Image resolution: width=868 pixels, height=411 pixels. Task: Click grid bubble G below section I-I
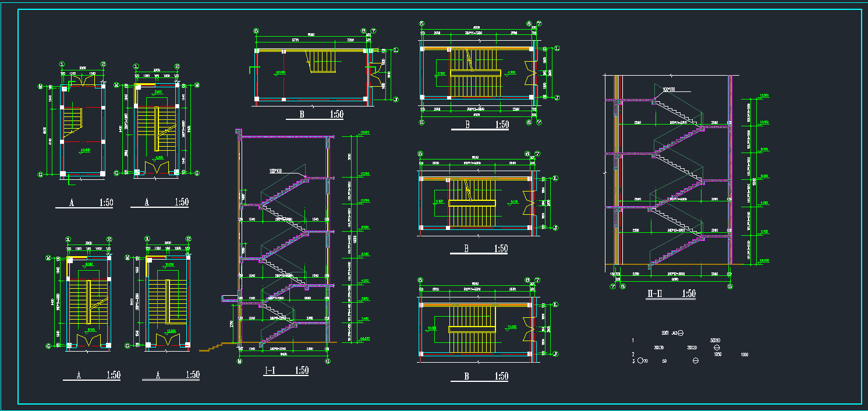point(328,362)
